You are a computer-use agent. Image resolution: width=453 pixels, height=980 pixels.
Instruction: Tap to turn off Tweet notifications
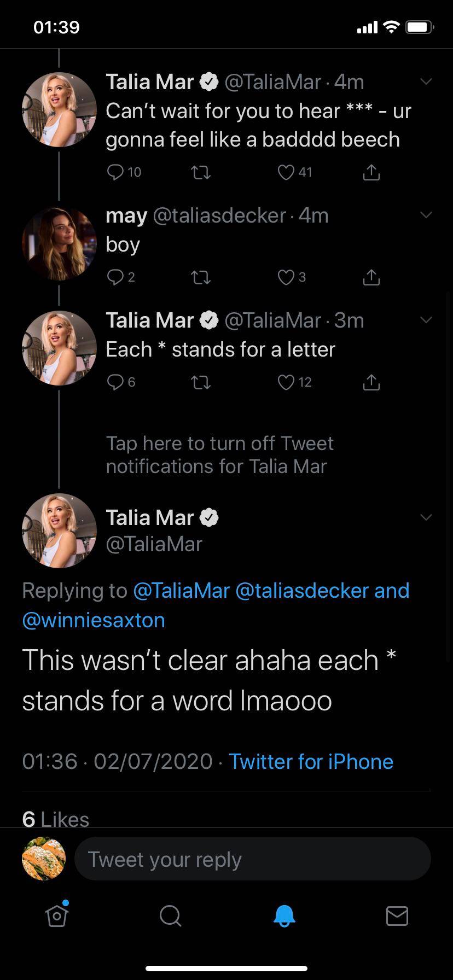(219, 454)
